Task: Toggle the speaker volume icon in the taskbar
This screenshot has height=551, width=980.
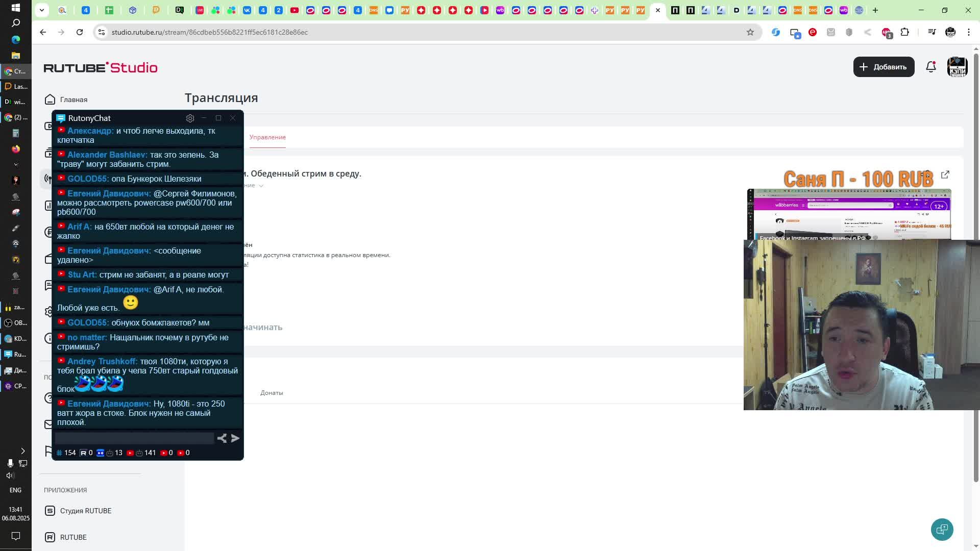Action: pos(10,475)
